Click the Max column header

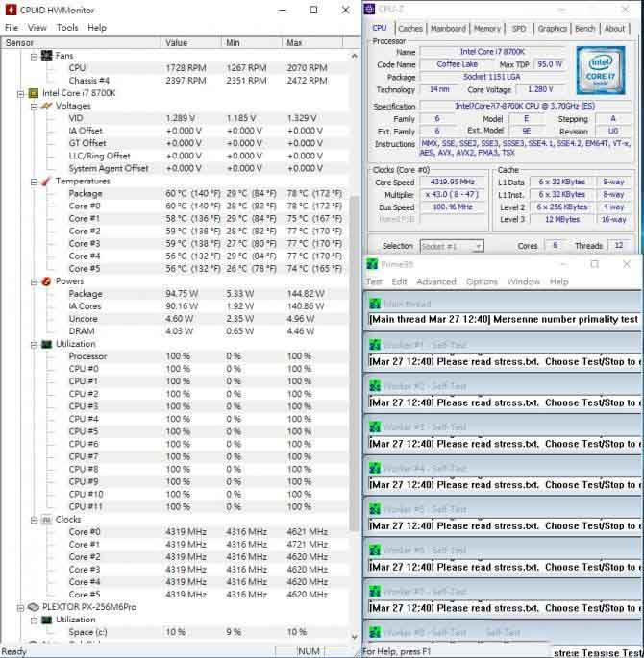pyautogui.click(x=312, y=43)
